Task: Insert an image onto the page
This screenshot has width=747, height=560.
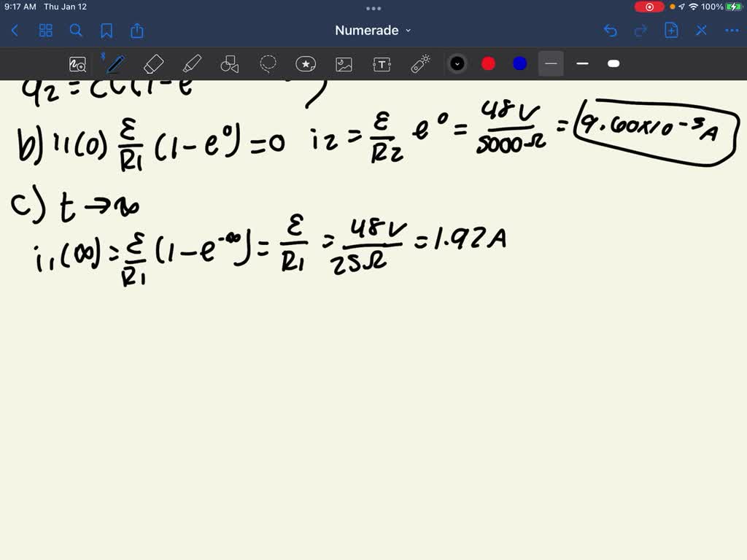Action: tap(343, 64)
